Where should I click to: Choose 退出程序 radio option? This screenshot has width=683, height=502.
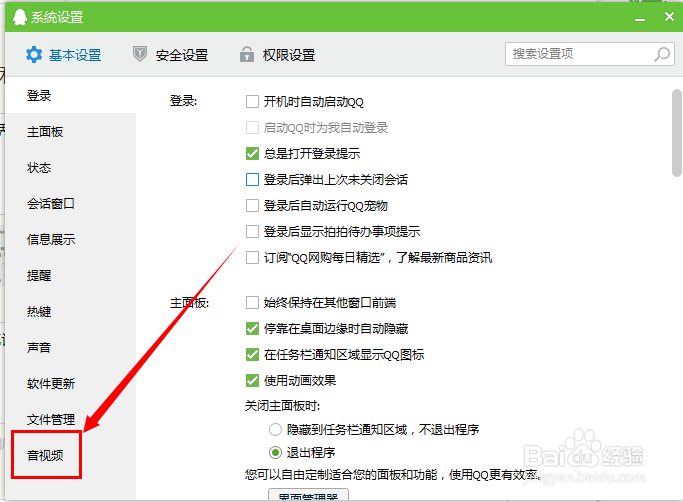point(275,453)
